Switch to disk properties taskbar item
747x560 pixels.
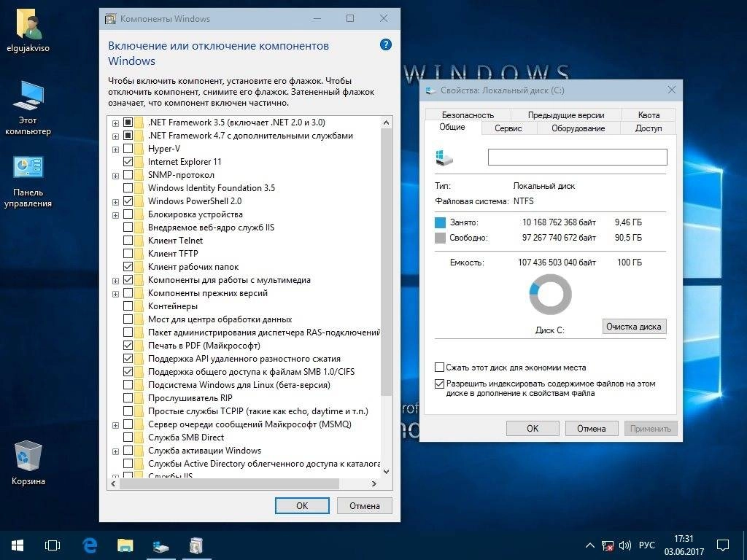point(161,545)
